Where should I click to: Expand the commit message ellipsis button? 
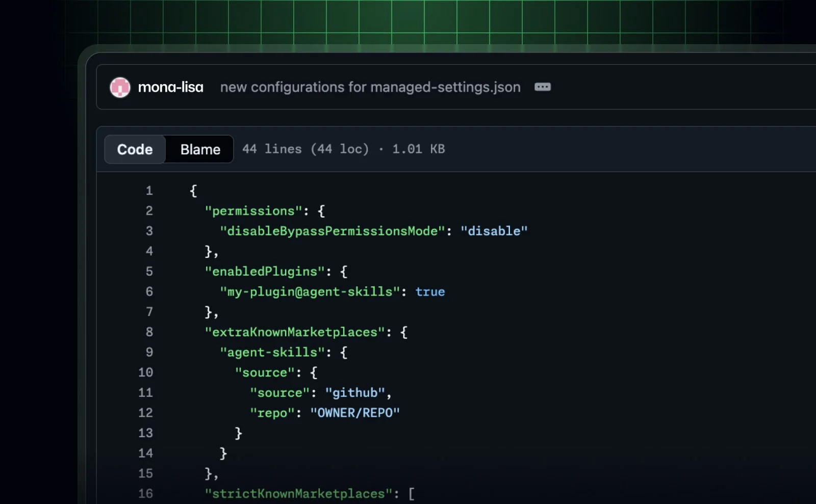click(x=543, y=87)
